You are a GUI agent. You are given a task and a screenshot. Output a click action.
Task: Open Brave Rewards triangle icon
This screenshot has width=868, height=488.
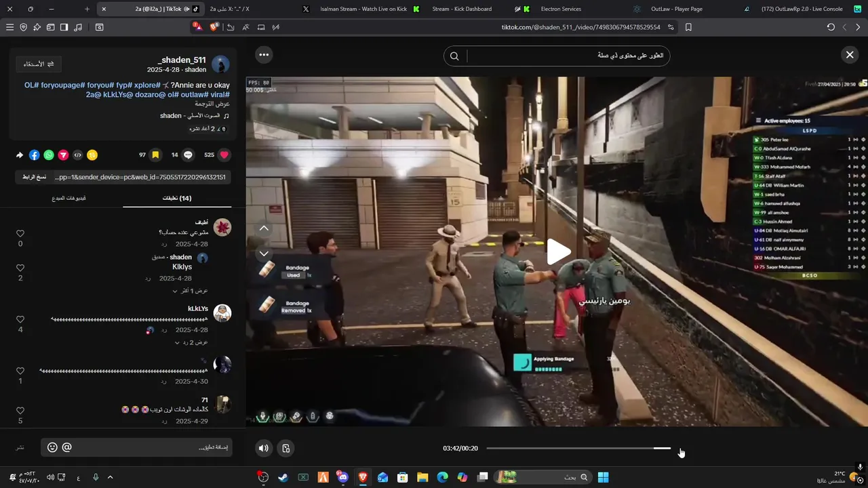click(197, 27)
